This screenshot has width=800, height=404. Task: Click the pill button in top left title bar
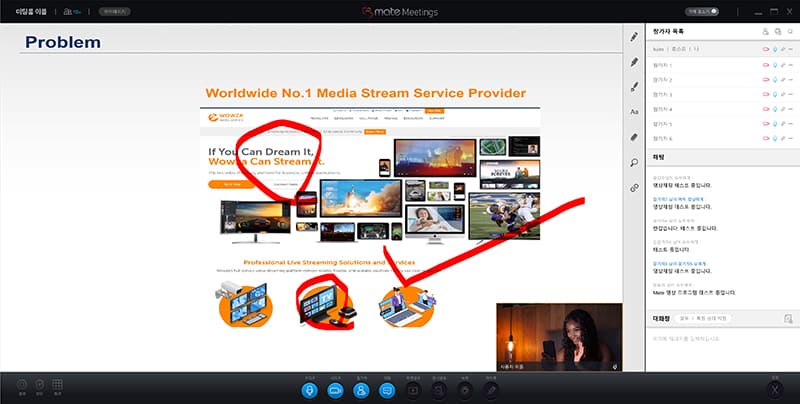coord(114,11)
